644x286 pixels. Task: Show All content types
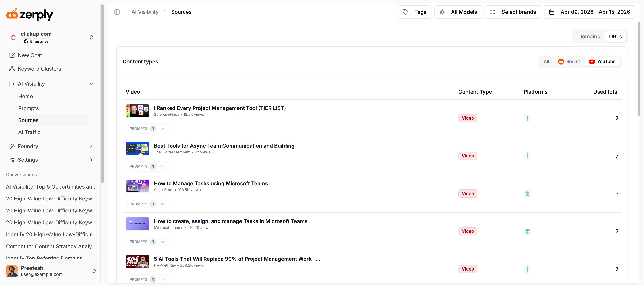click(546, 62)
